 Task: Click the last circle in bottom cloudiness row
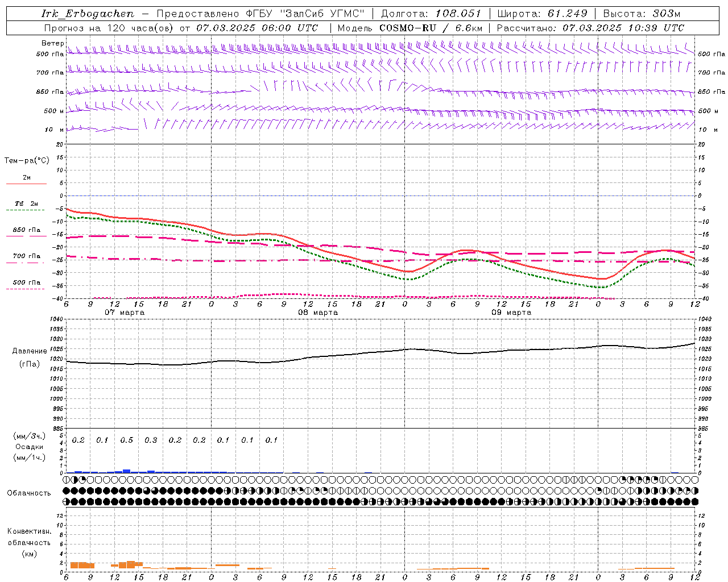tap(694, 501)
